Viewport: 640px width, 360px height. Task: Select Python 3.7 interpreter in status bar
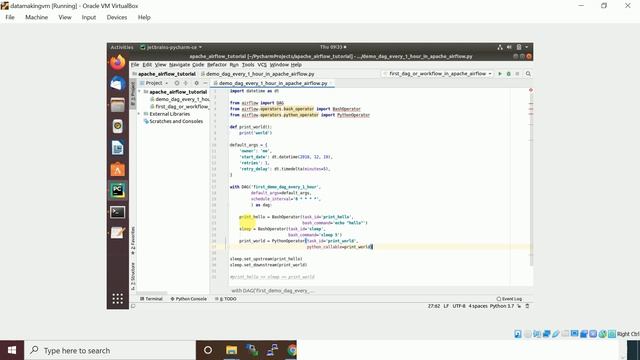coord(502,306)
